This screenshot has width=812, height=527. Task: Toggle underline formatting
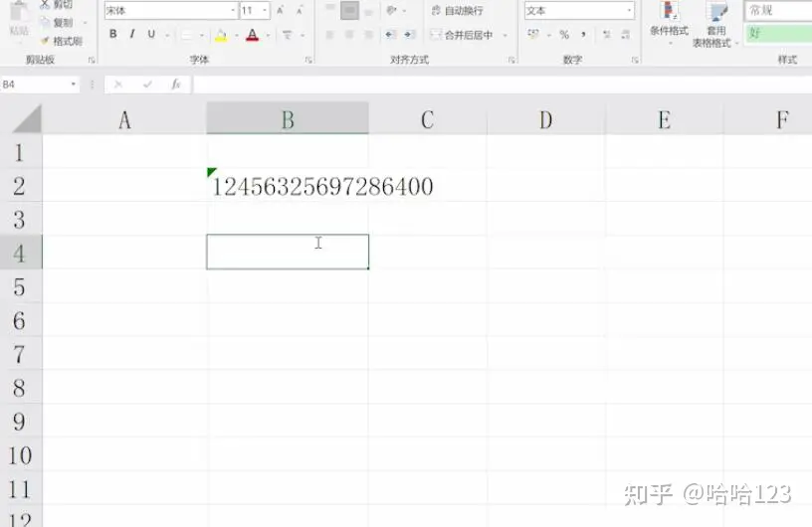click(x=151, y=34)
